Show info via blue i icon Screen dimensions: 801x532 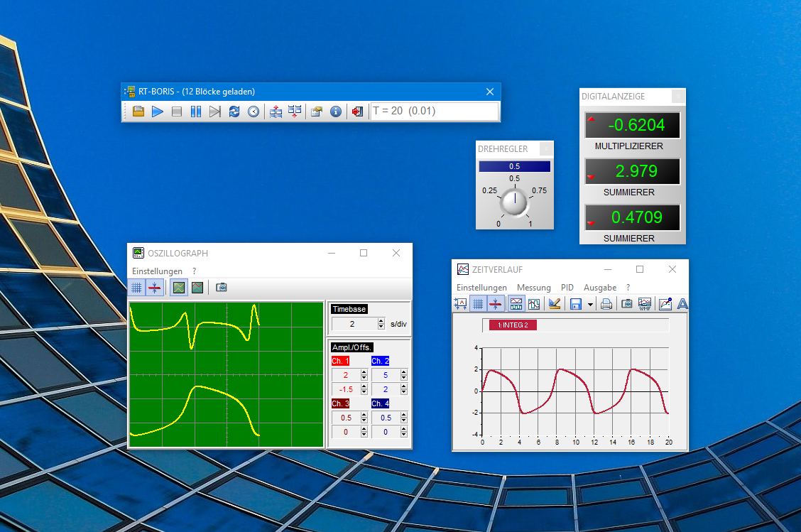point(336,111)
